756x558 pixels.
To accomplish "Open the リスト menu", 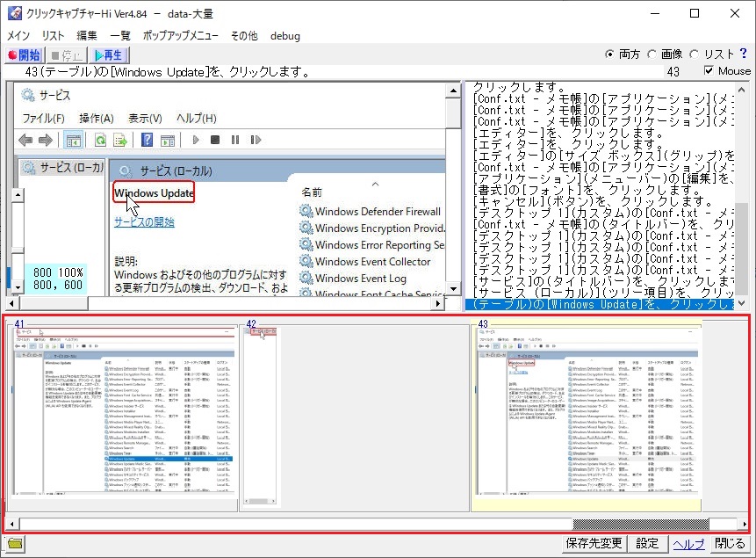I will click(x=53, y=36).
